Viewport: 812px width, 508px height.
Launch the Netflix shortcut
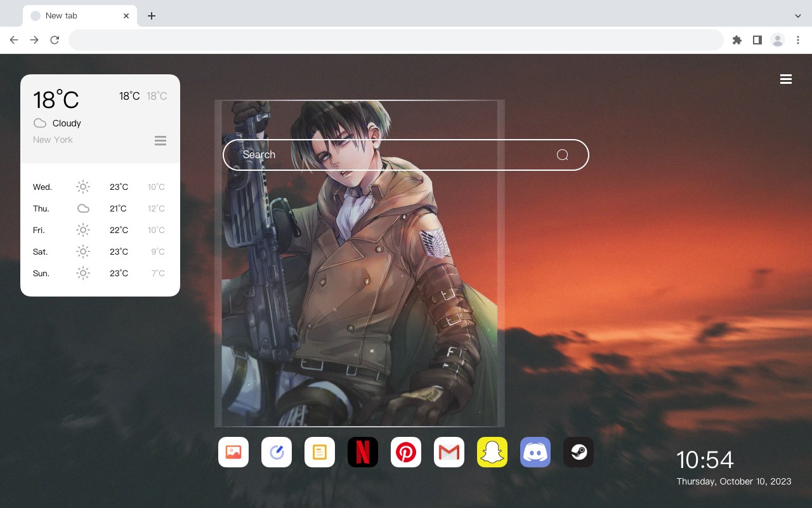pyautogui.click(x=363, y=452)
